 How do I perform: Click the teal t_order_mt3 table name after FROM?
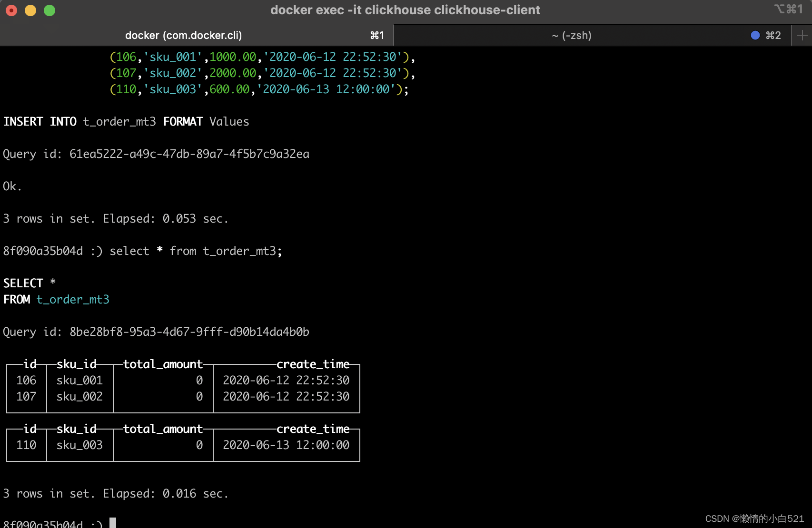(x=73, y=300)
